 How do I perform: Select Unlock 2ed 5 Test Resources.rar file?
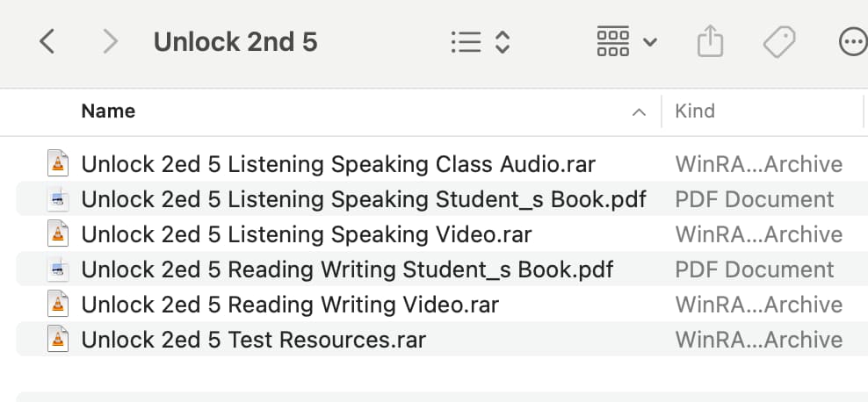click(442, 339)
